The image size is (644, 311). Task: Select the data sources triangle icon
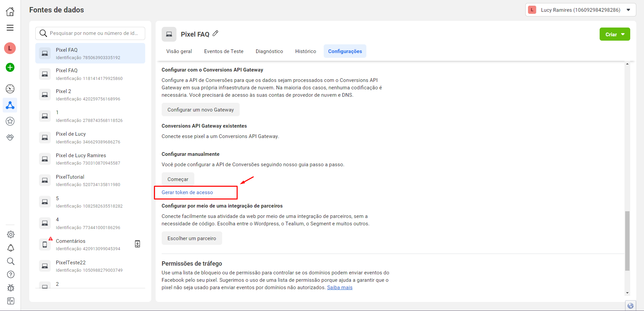pos(10,105)
